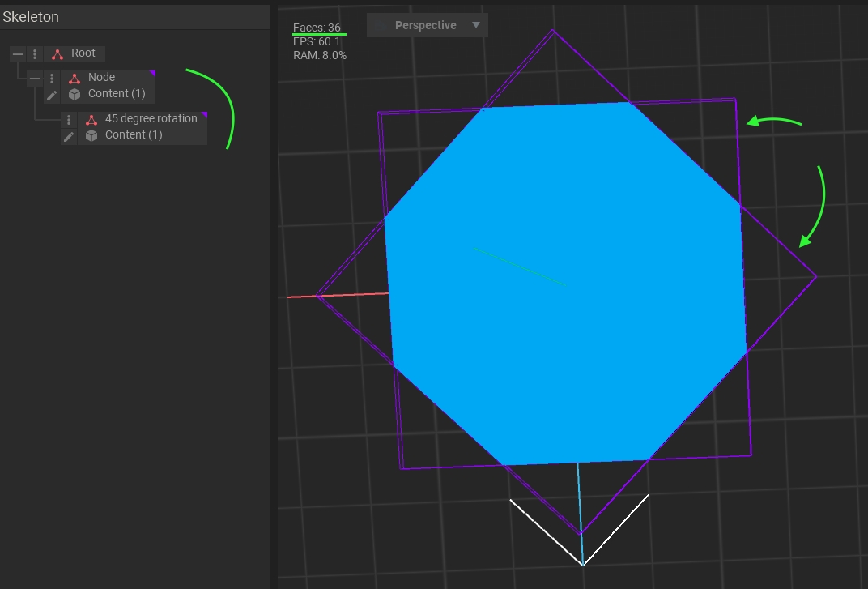This screenshot has width=868, height=589.
Task: Click pencil edit icon for 45 degree rotation
Action: 69,136
